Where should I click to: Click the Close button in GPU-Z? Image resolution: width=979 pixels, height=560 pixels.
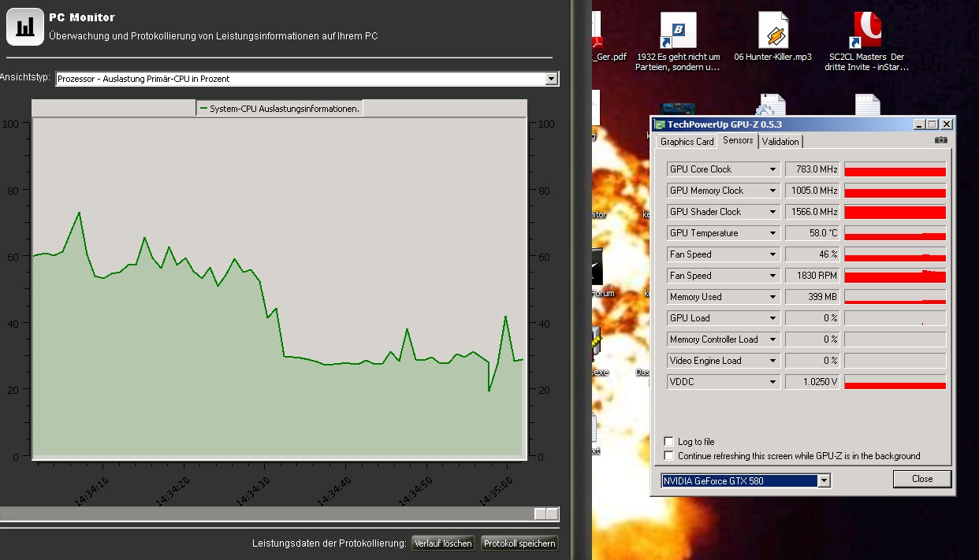coord(922,479)
